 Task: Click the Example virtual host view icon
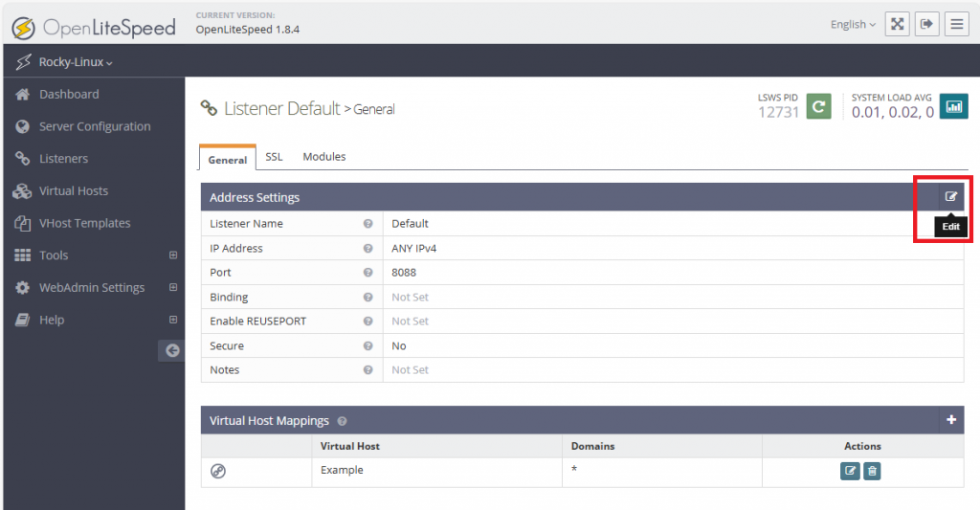tap(218, 471)
